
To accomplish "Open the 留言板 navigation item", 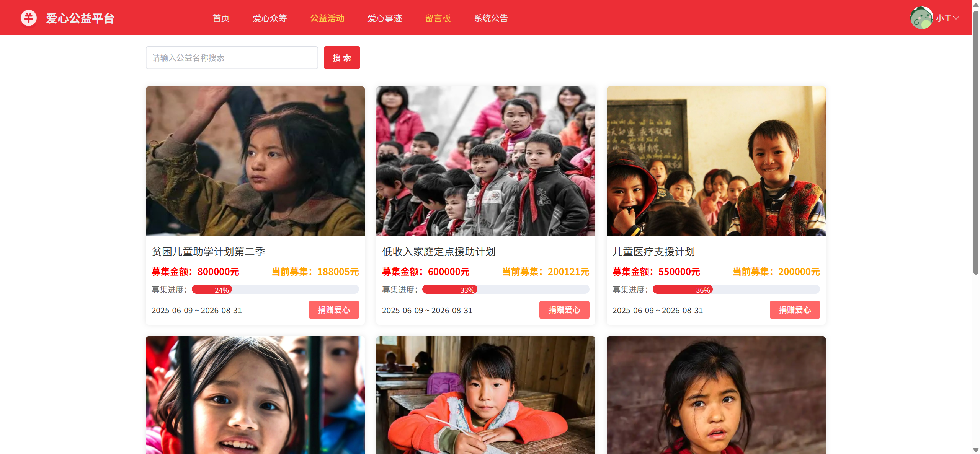I will pyautogui.click(x=438, y=18).
